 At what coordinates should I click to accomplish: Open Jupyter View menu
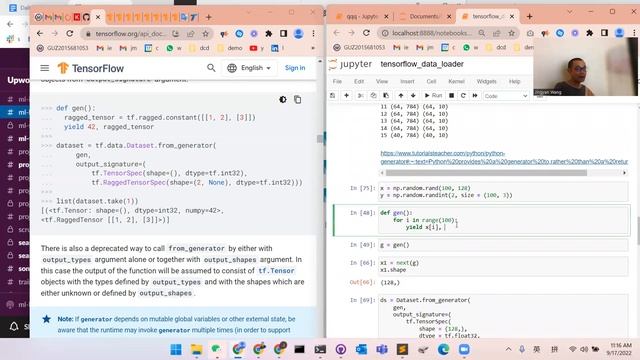pos(382,81)
